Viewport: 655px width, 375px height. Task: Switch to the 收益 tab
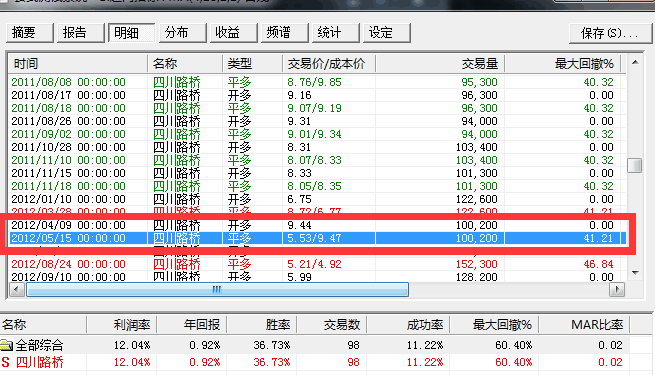tap(234, 33)
